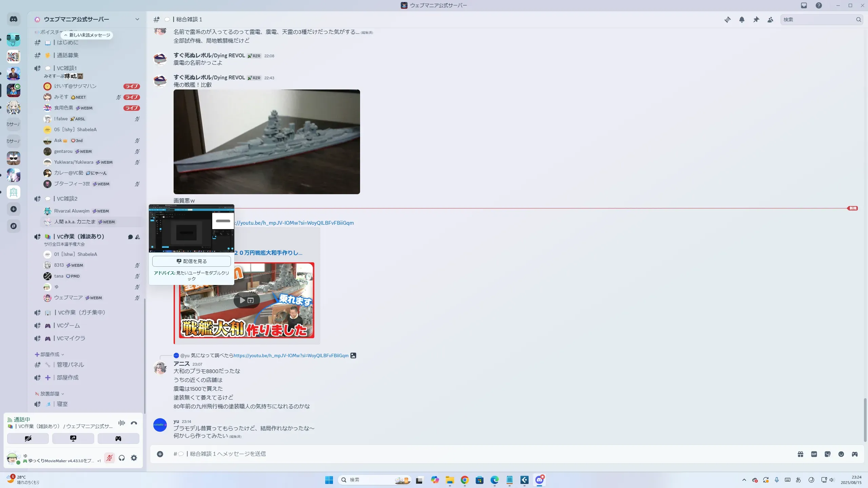Click the gift icon in message bar
The image size is (868, 488).
pyautogui.click(x=801, y=454)
